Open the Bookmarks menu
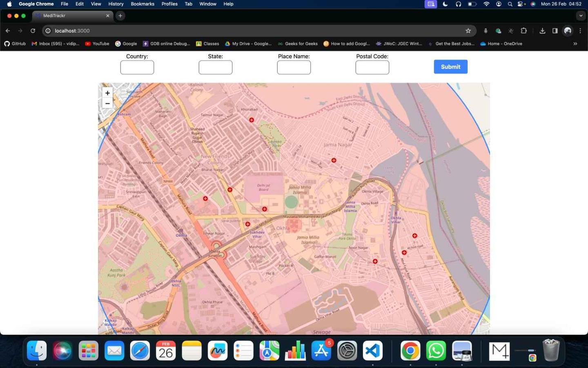 click(143, 4)
